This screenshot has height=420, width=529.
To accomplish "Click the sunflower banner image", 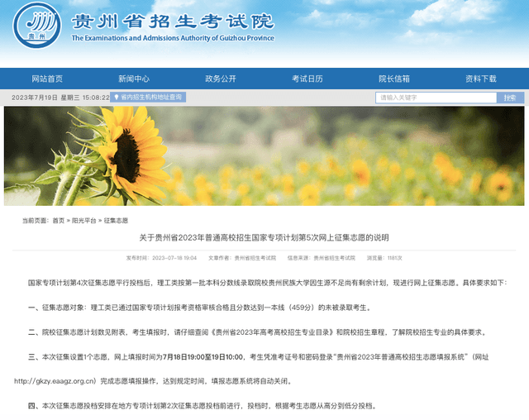I will [x=264, y=155].
